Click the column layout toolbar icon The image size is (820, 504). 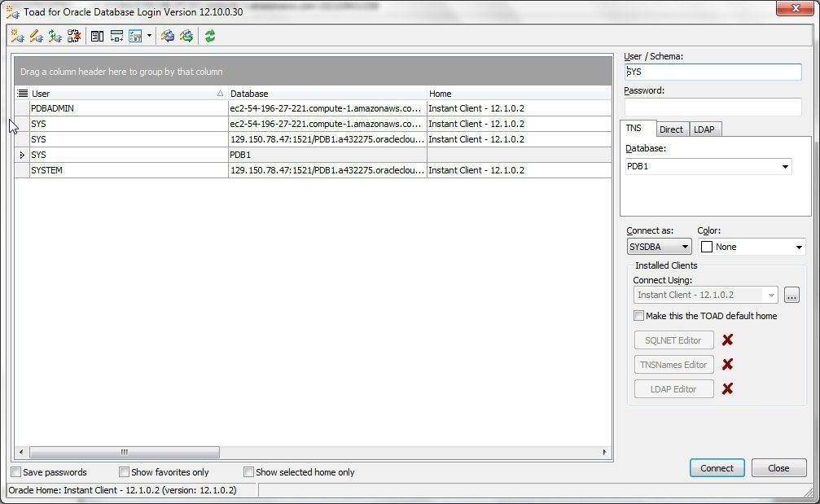pos(97,36)
